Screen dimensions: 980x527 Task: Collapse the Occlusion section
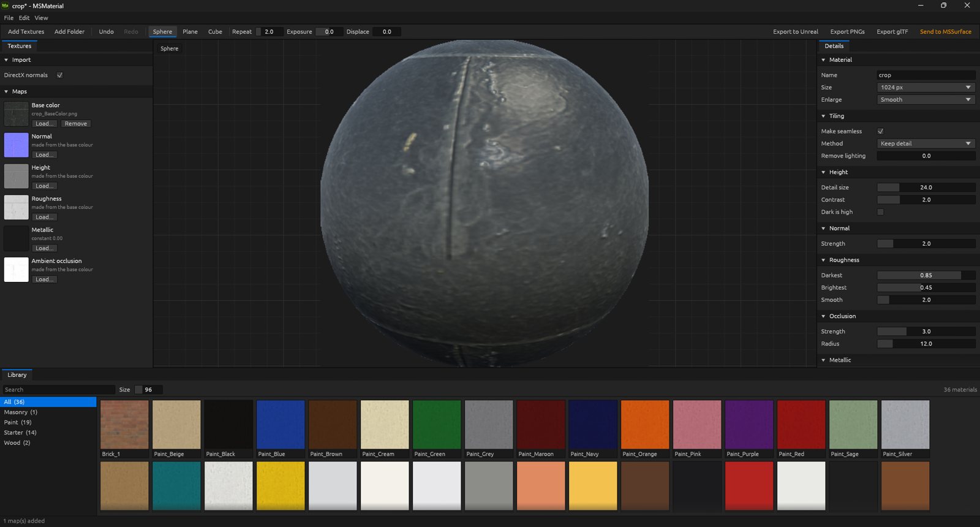(823, 316)
